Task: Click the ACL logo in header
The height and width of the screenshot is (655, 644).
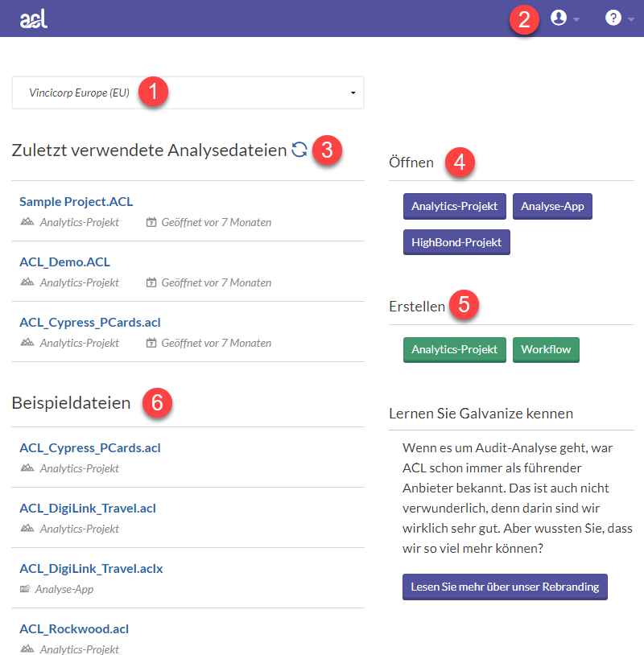Action: tap(34, 19)
